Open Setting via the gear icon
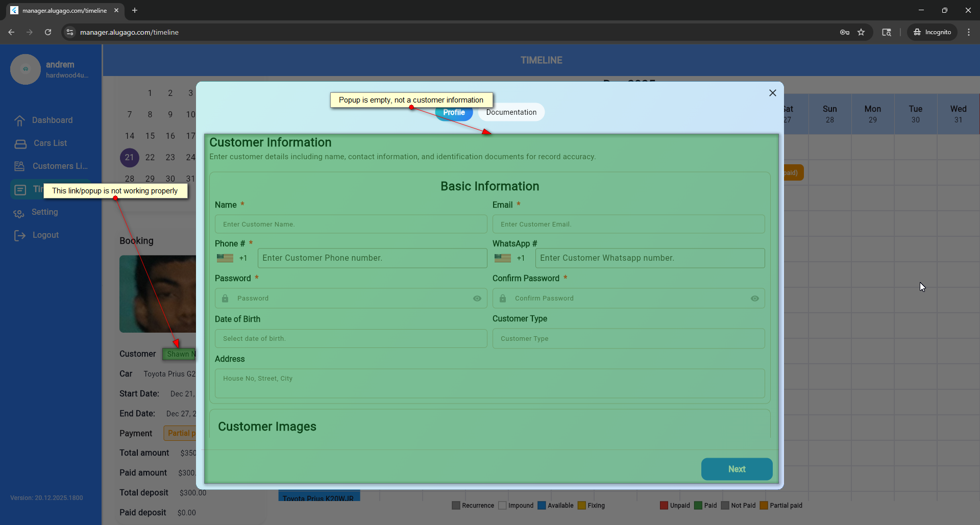The width and height of the screenshot is (980, 525). [19, 213]
